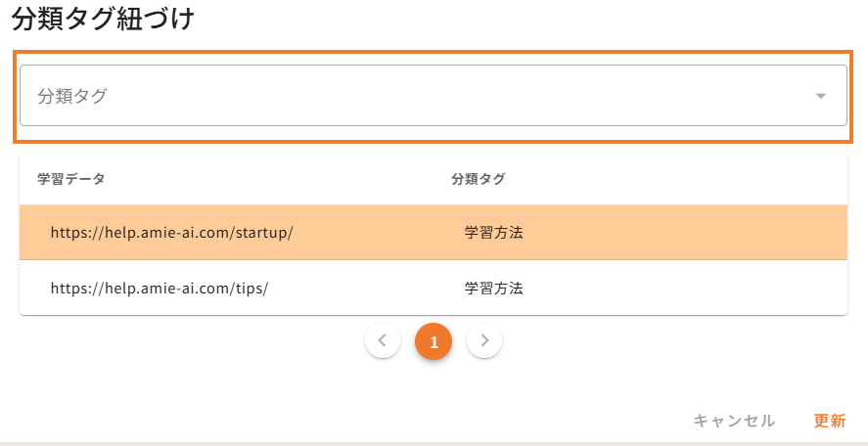Click the blank area left of the キャンセル button
Image resolution: width=868 pixels, height=446 pixels.
coord(391,421)
